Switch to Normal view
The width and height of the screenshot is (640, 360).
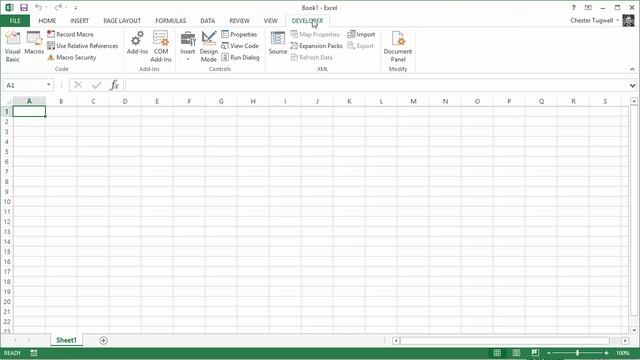tap(497, 353)
